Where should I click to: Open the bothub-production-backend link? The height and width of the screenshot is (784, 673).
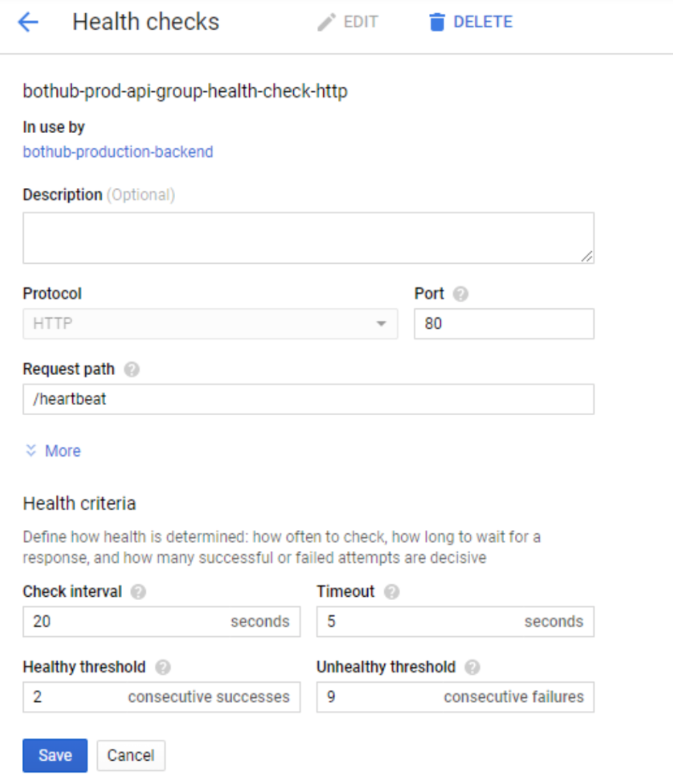118,152
